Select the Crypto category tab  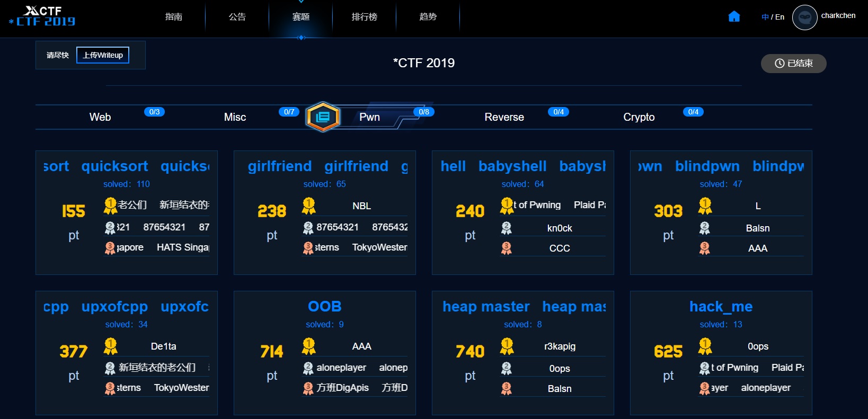point(639,117)
